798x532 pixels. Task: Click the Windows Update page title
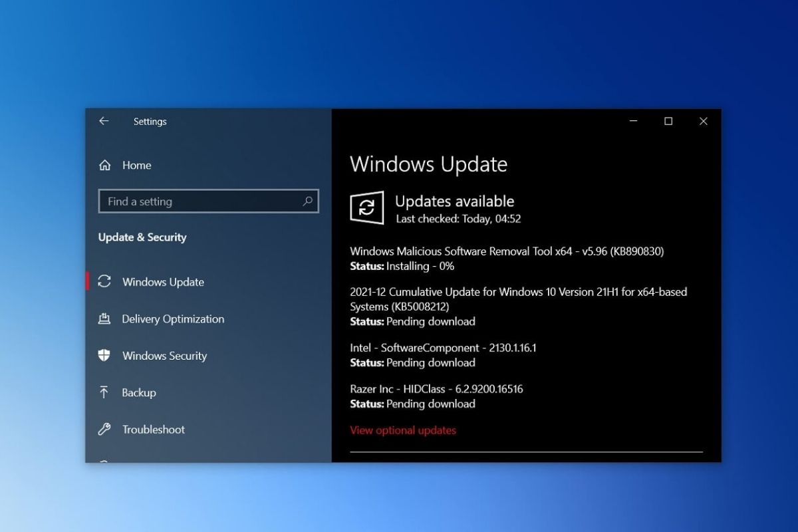click(429, 164)
